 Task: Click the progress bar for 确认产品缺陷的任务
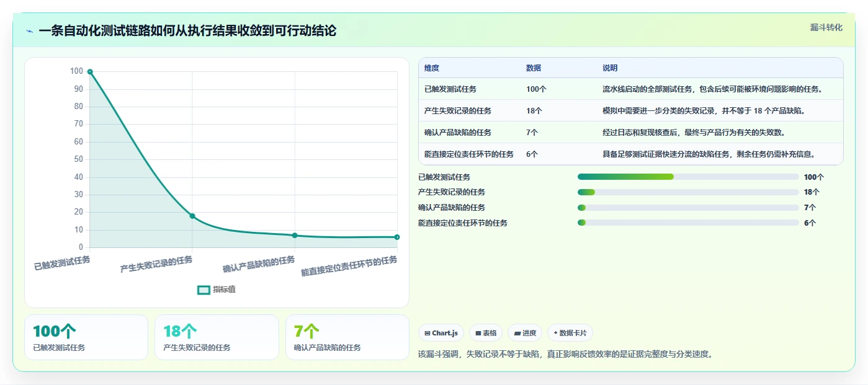688,208
